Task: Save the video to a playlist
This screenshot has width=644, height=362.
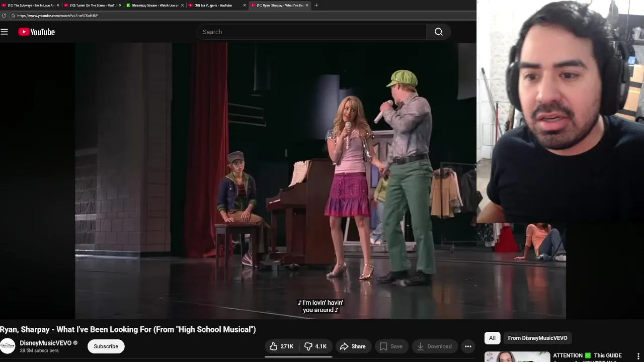Action: point(391,346)
